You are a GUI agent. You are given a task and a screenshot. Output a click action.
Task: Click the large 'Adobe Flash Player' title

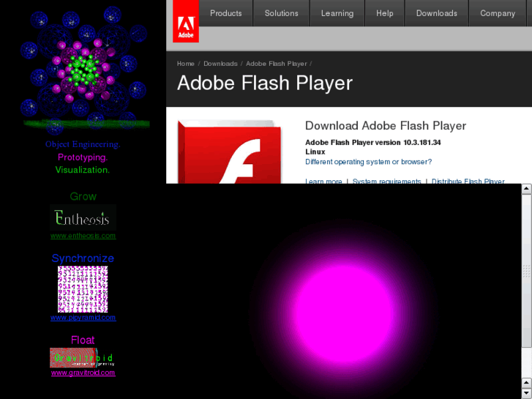pos(265,83)
